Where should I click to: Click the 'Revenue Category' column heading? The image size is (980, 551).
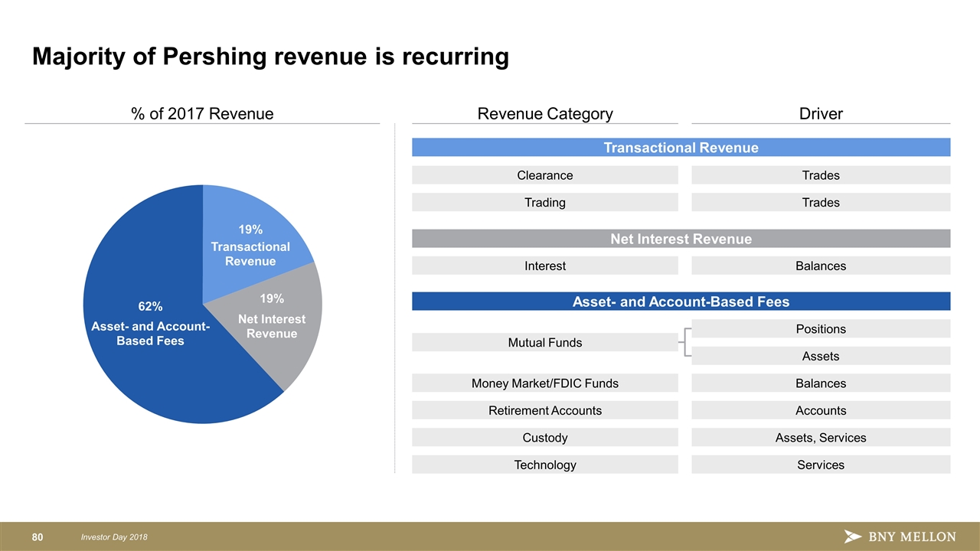[545, 114]
